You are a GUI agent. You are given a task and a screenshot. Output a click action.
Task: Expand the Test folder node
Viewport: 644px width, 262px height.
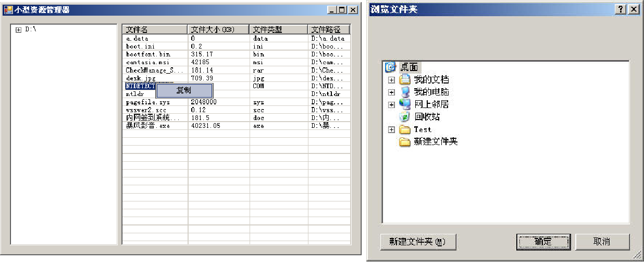pyautogui.click(x=391, y=129)
